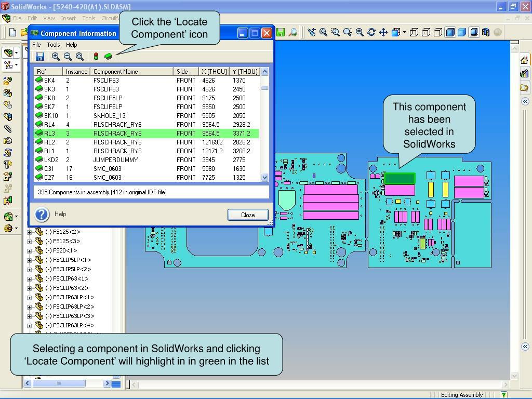Select the Zoom In/Out tool
532x399 pixels.
tap(347, 32)
